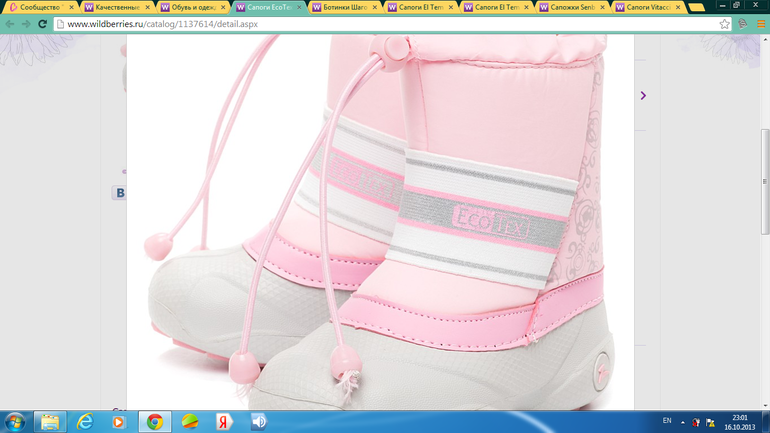Screen dimensions: 770x433
Task: Close the Сапоги EcoTe tab
Action: coord(299,7)
